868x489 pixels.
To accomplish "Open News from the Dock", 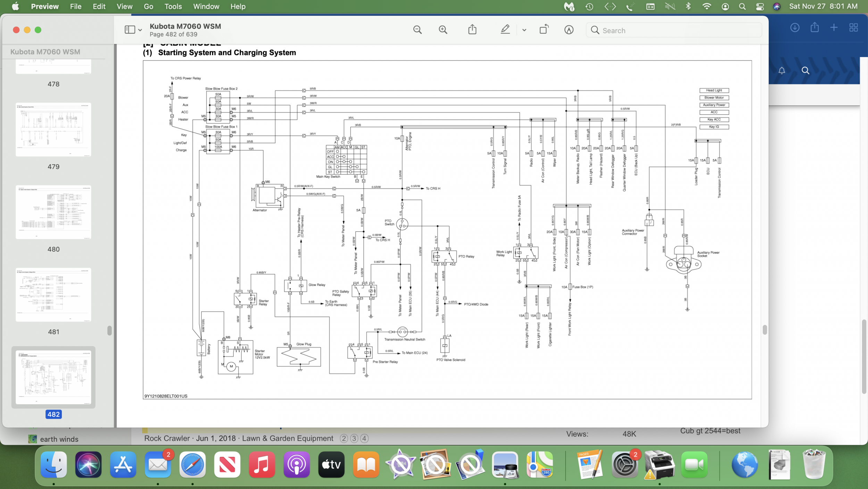I will [227, 465].
